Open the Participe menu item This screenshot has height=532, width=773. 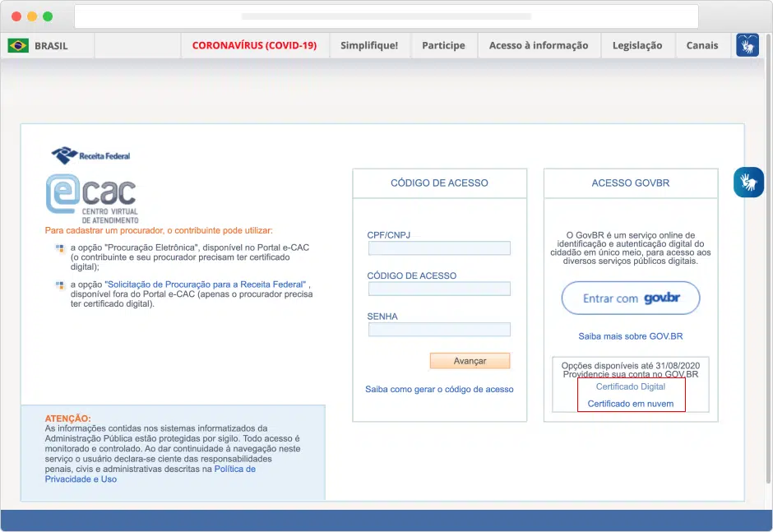443,45
